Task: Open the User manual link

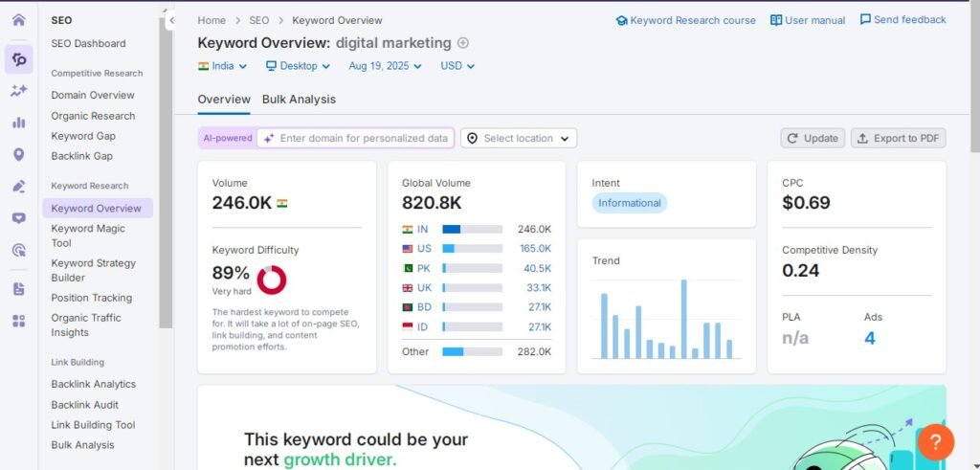Action: [x=808, y=20]
